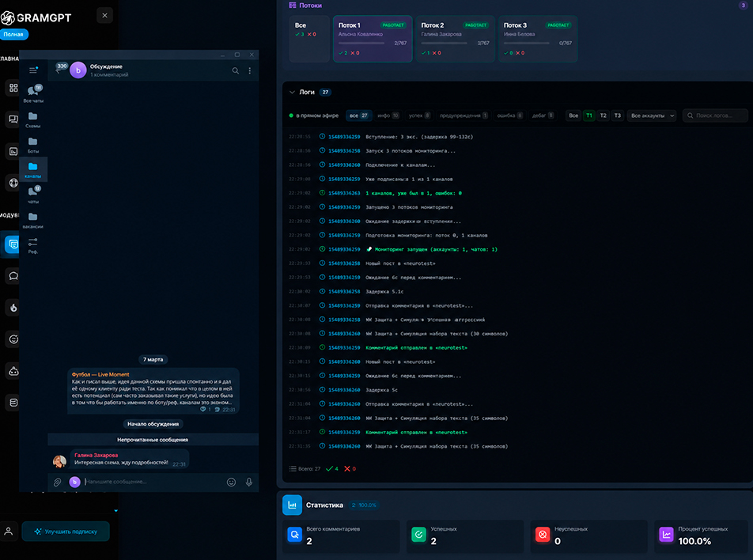753x560 pixels.
Task: Filter logs by 'предупреждения' level
Action: point(464,115)
